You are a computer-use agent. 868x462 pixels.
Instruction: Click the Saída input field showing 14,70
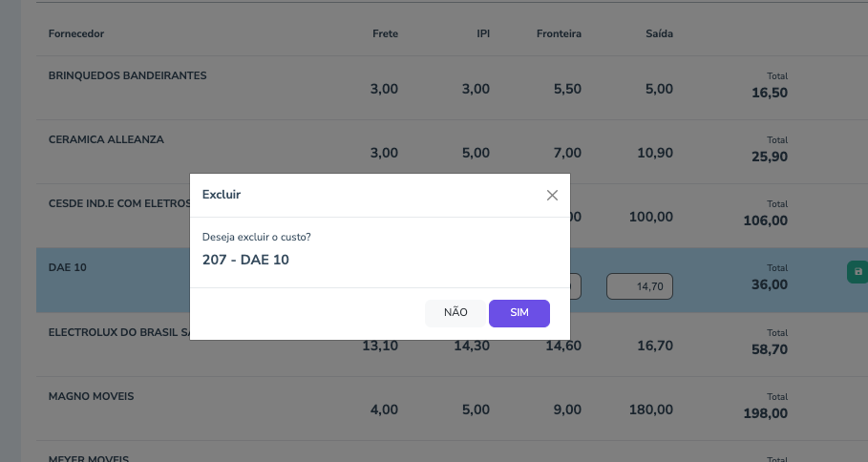(x=641, y=285)
